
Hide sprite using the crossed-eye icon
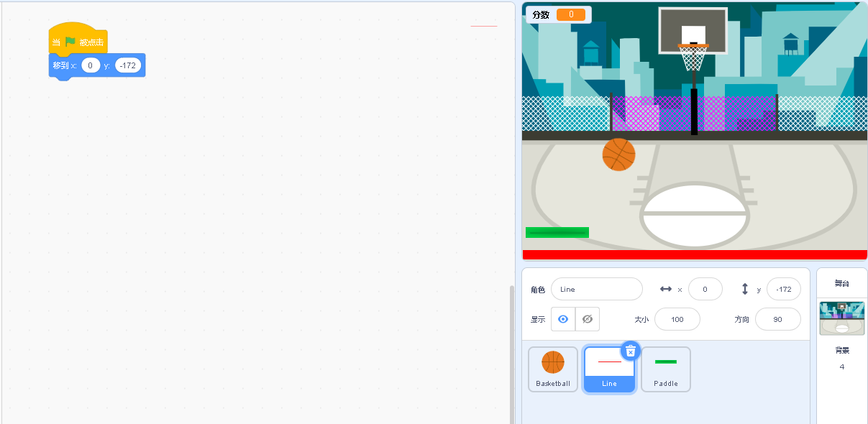coord(588,319)
